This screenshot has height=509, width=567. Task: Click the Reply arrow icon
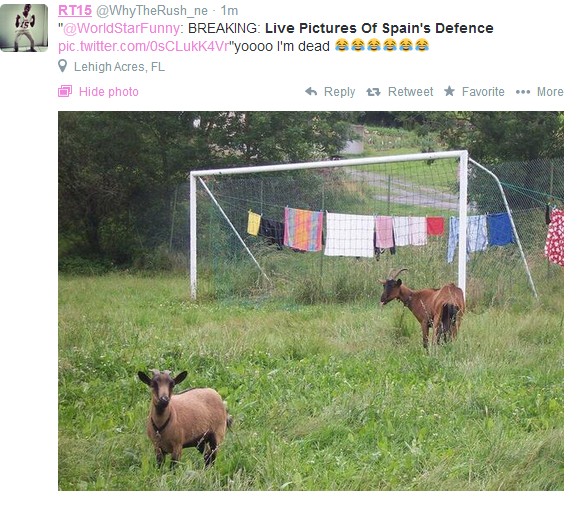[x=311, y=91]
